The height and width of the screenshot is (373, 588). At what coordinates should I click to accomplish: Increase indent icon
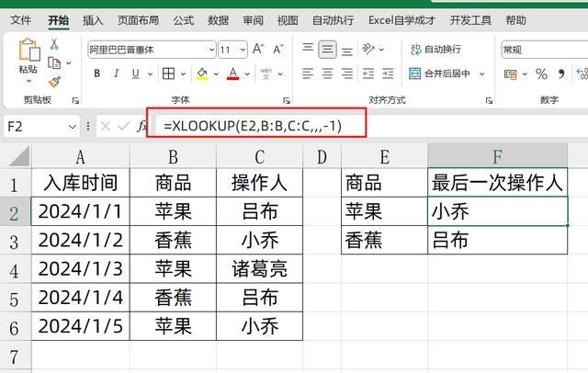[388, 73]
